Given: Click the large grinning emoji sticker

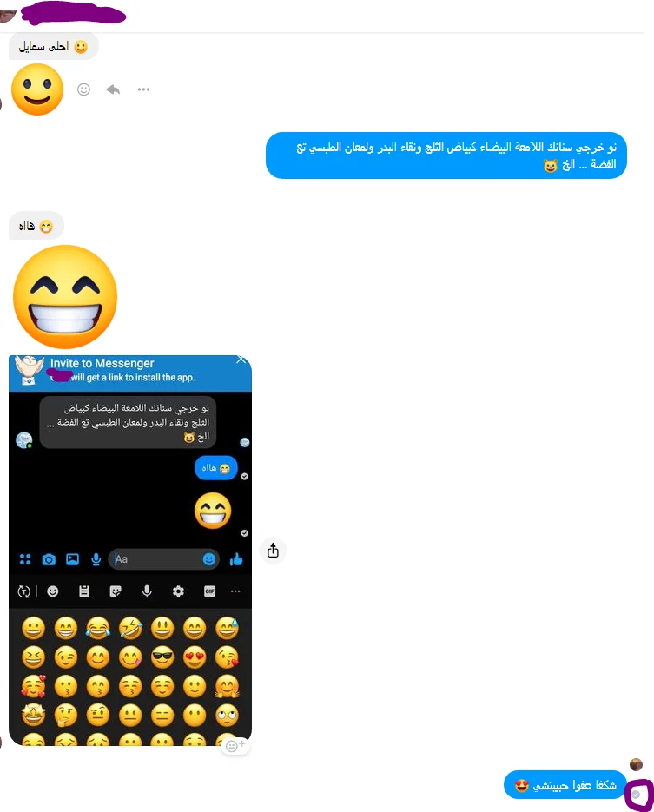Looking at the screenshot, I should click(65, 297).
